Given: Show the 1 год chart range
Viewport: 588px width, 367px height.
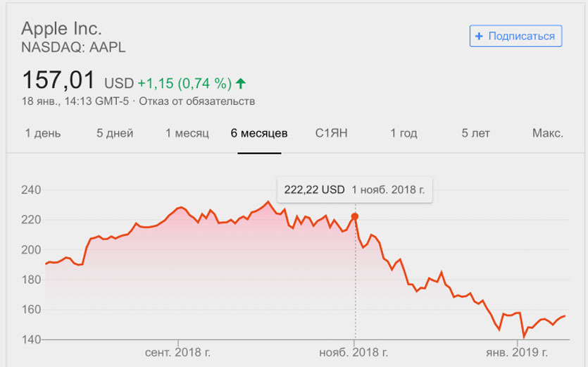Looking at the screenshot, I should (404, 133).
